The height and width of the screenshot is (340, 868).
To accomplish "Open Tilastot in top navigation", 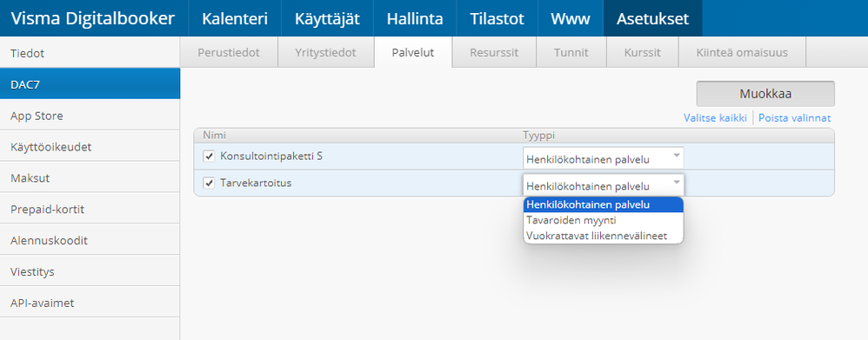I will point(497,18).
